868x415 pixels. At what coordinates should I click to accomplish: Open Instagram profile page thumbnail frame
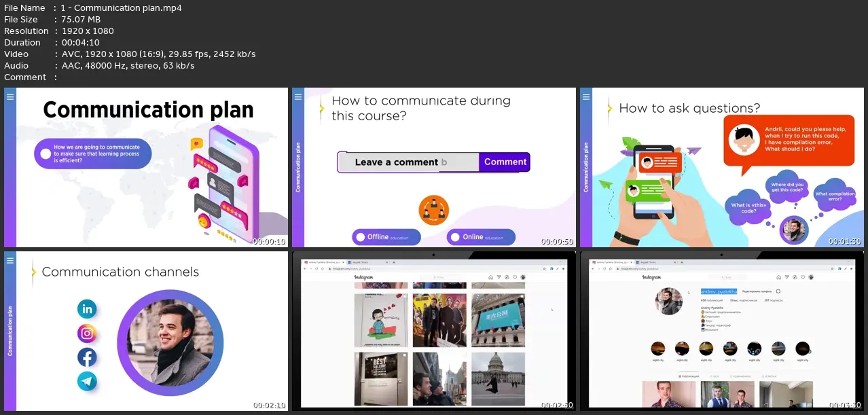[x=721, y=331]
